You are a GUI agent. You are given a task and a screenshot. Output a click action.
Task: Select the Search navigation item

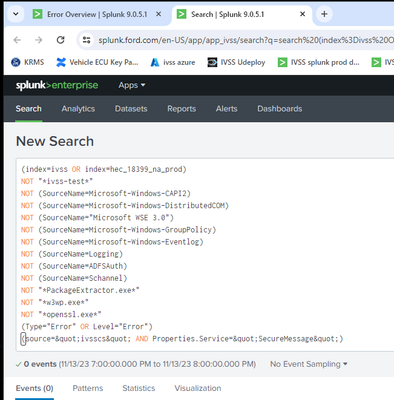point(29,109)
